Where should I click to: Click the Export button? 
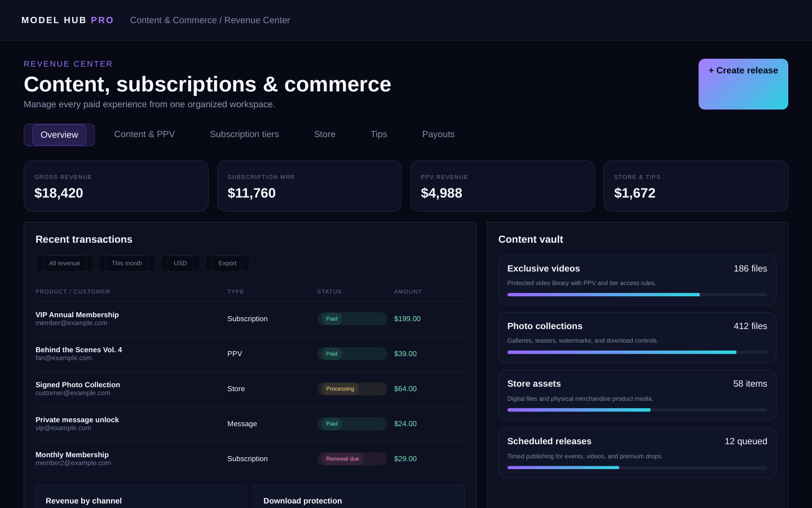227,264
